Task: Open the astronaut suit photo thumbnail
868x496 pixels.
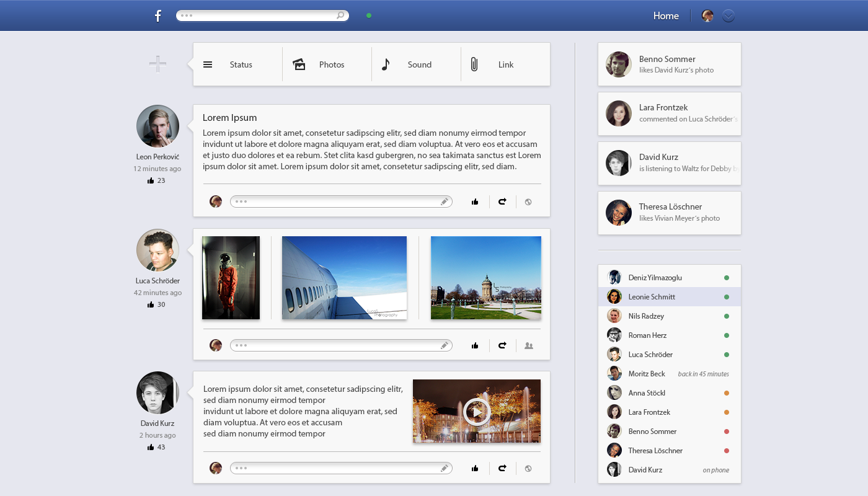Action: 231,278
